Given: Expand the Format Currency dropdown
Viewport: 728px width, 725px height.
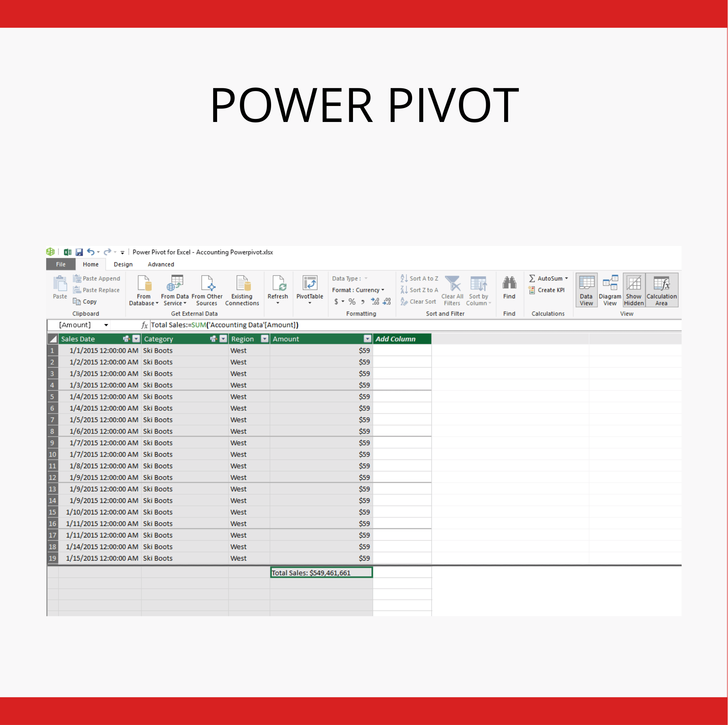Looking at the screenshot, I should point(383,290).
